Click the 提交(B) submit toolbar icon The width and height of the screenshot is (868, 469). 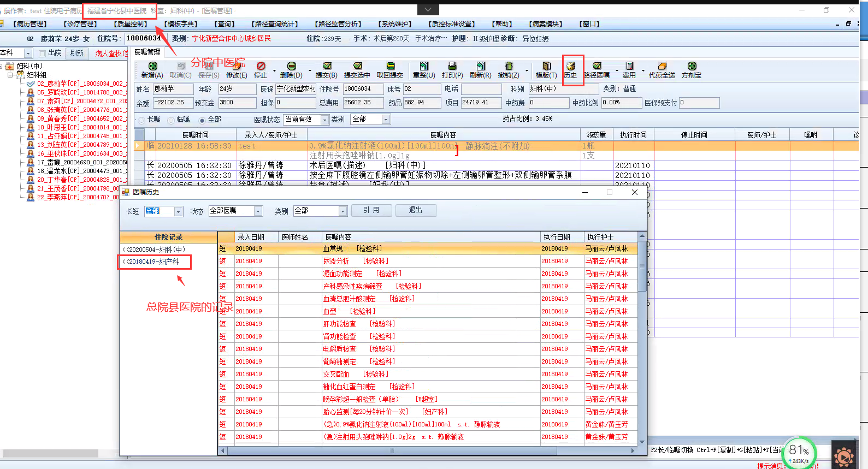pyautogui.click(x=327, y=66)
